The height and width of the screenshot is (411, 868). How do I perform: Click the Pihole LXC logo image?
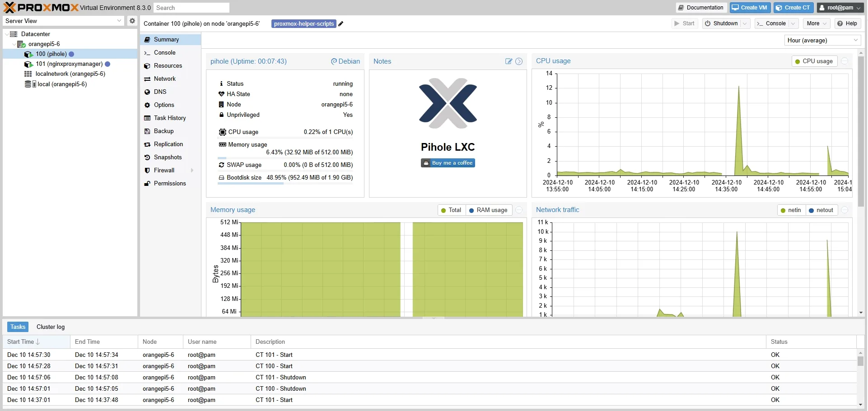[x=448, y=104]
